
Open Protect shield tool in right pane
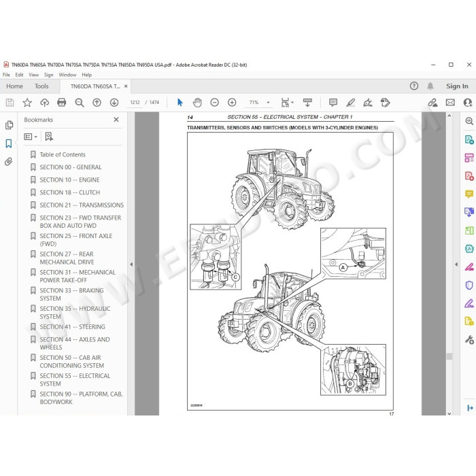[469, 285]
